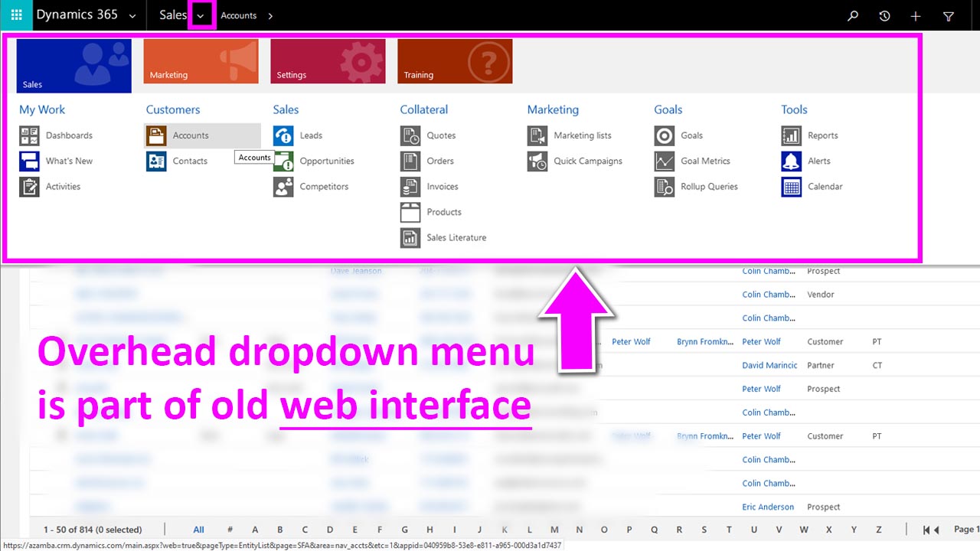Viewport: 980px width, 551px height.
Task: Open Marketing lists menu entry
Action: point(583,135)
